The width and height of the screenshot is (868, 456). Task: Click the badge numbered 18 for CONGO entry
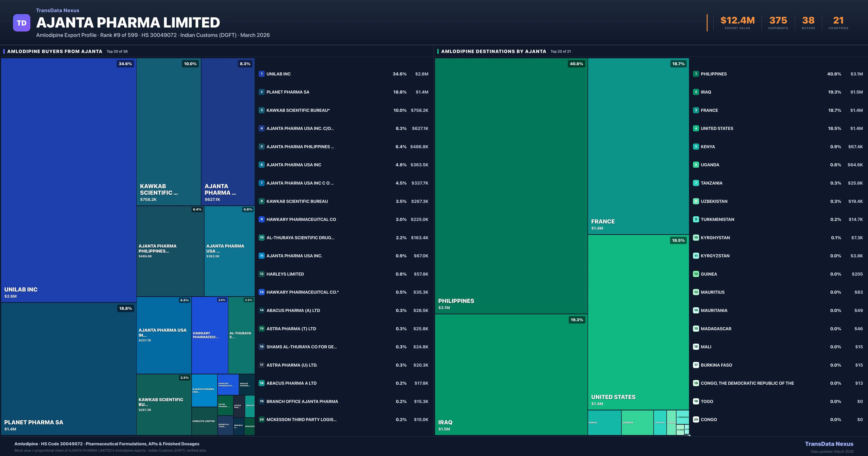[x=696, y=383]
